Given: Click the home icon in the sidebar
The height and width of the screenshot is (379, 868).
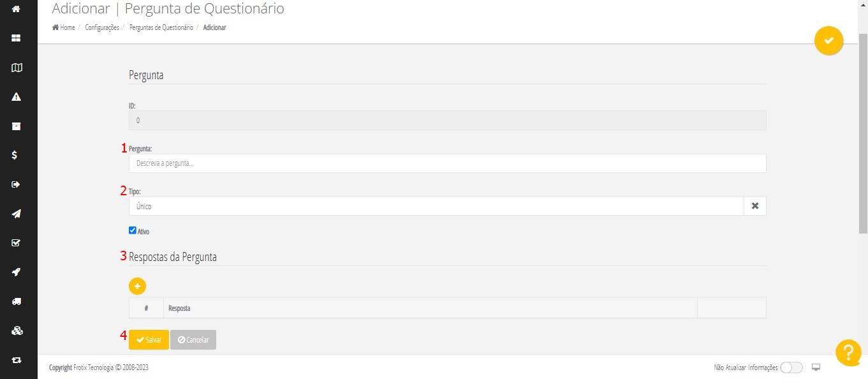Looking at the screenshot, I should (x=17, y=9).
